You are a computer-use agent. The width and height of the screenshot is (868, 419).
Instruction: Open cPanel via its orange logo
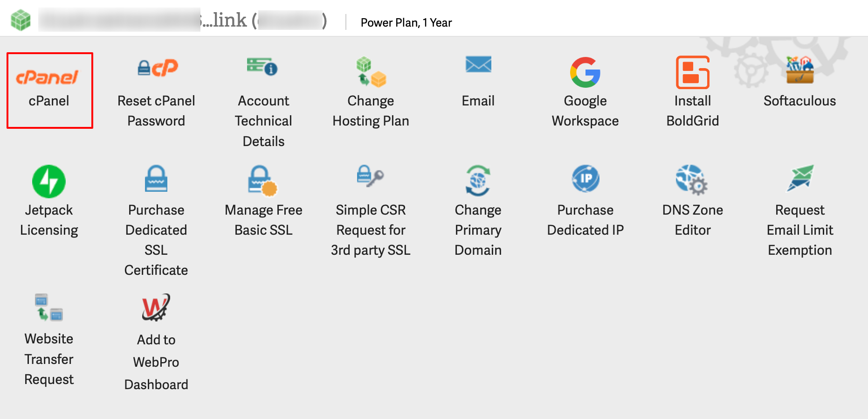pos(48,77)
